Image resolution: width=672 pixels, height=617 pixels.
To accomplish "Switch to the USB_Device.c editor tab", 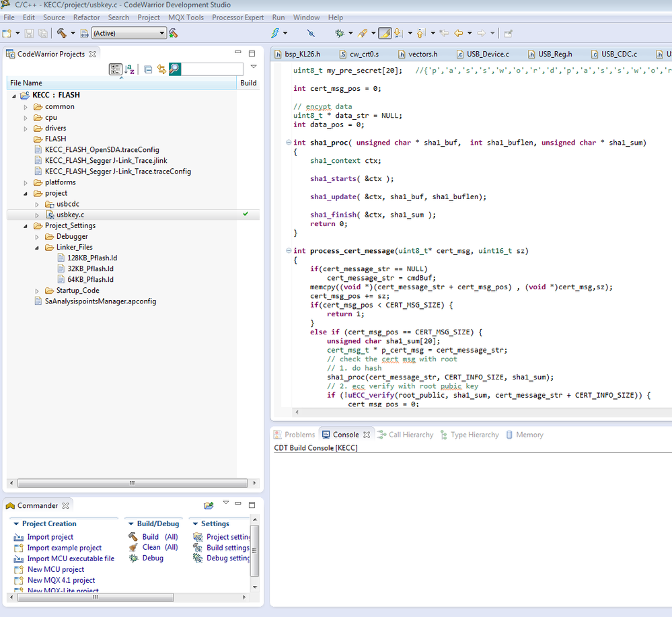I will pos(486,54).
